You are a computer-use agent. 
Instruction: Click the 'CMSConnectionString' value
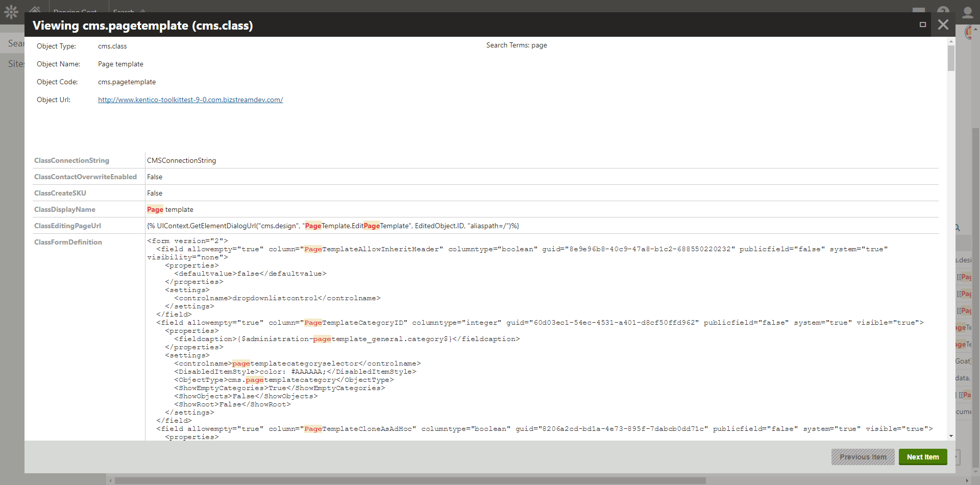(181, 160)
